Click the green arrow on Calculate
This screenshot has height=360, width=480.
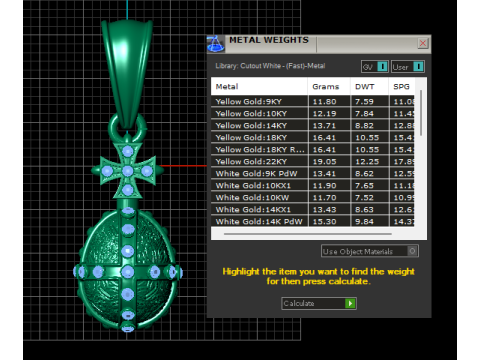coord(350,303)
